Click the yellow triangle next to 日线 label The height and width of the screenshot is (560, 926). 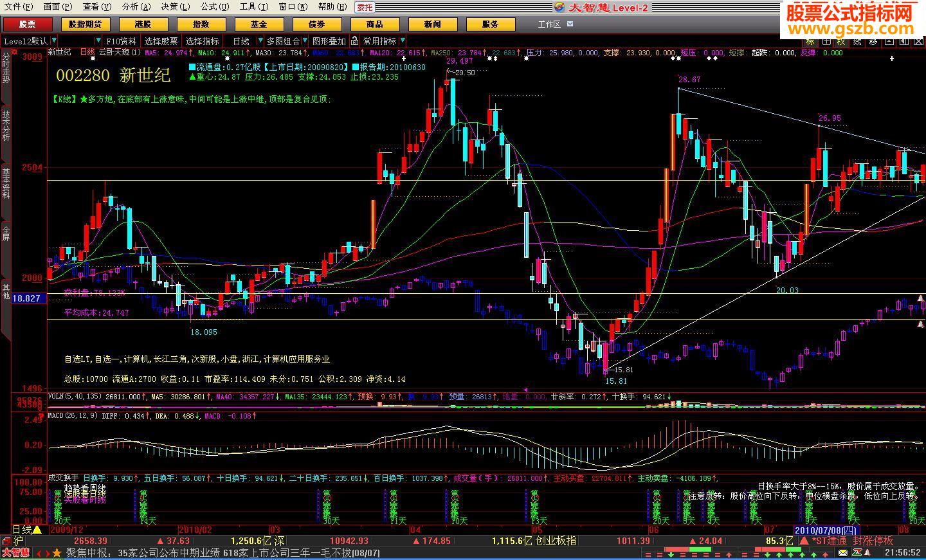coord(37,530)
